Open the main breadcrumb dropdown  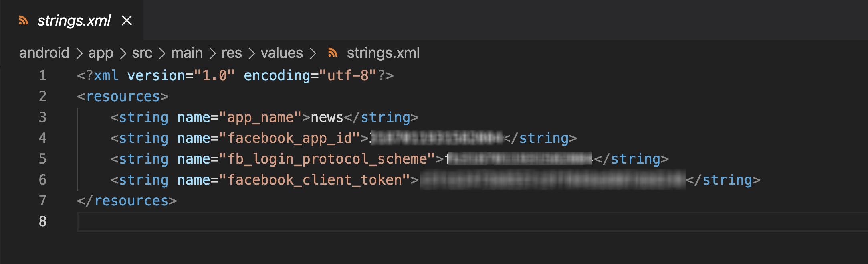(187, 53)
